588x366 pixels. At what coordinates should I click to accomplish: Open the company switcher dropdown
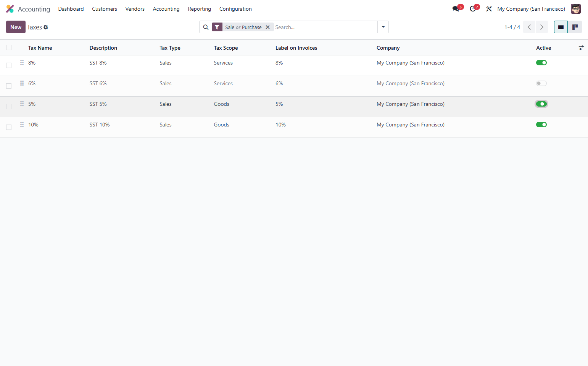[x=531, y=9]
